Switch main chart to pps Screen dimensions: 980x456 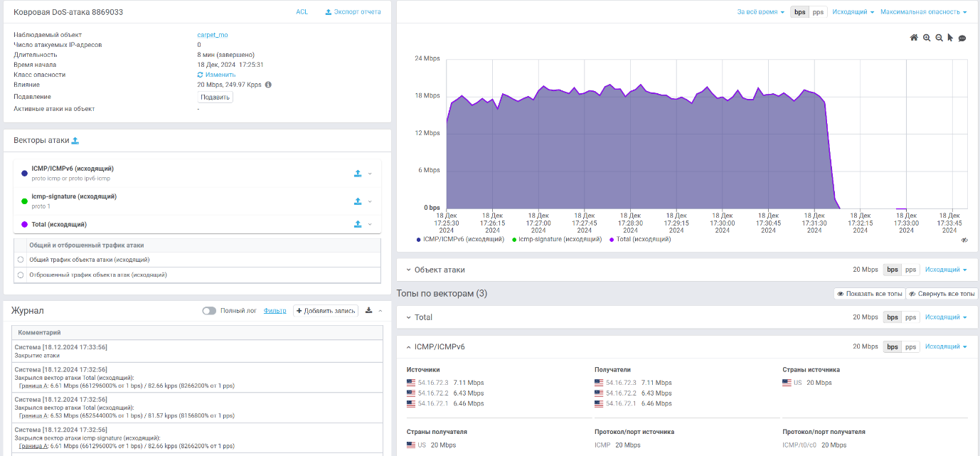[818, 12]
